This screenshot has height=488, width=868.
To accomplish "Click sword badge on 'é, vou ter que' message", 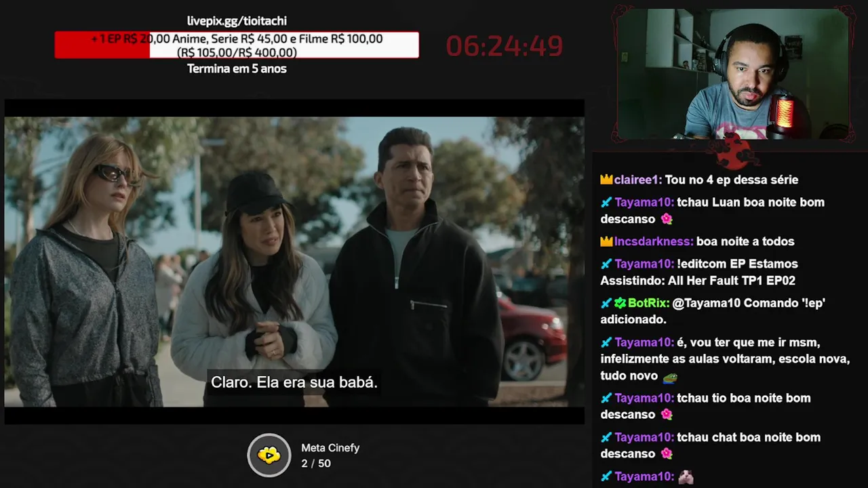I will [x=606, y=342].
